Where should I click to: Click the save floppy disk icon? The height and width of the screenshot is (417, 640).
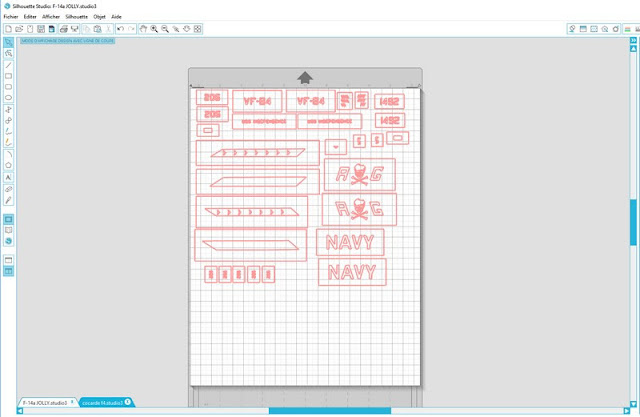[41, 29]
